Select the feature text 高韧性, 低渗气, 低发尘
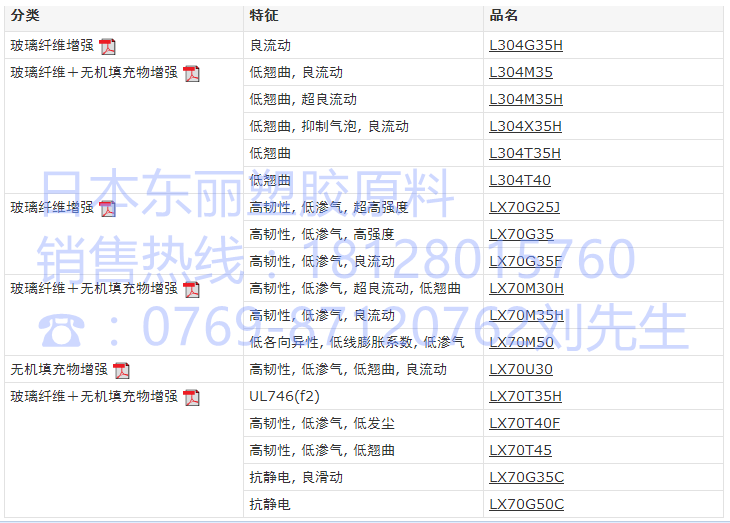This screenshot has width=730, height=523. pyautogui.click(x=322, y=423)
